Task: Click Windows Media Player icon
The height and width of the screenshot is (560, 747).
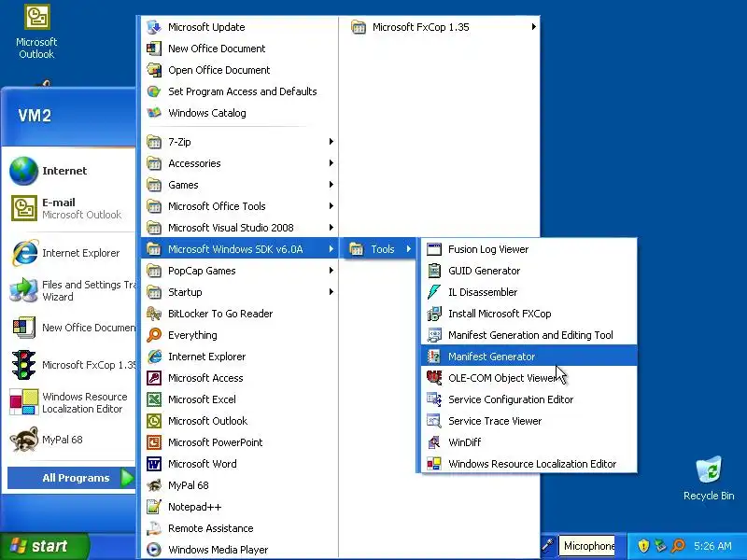Action: pos(154,550)
